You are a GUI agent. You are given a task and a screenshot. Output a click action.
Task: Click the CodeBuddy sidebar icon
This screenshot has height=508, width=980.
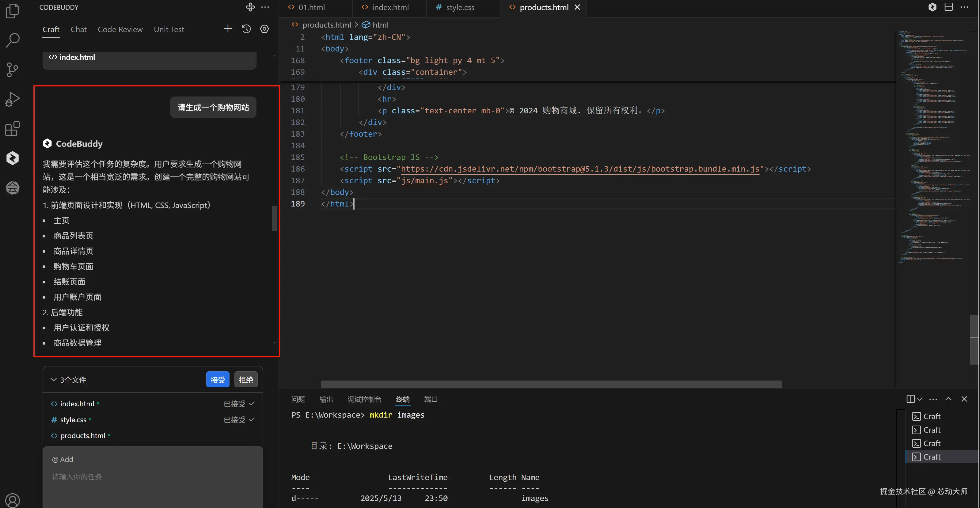click(x=13, y=158)
